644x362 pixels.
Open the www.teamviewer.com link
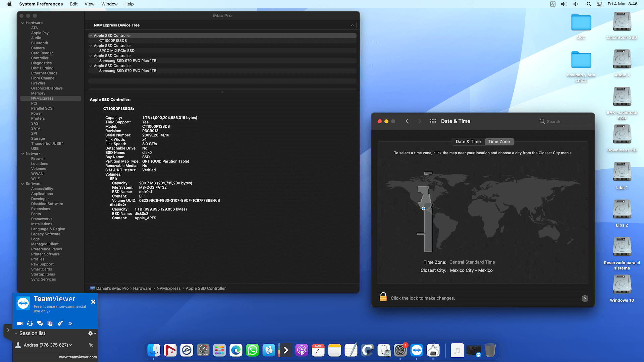(78, 357)
